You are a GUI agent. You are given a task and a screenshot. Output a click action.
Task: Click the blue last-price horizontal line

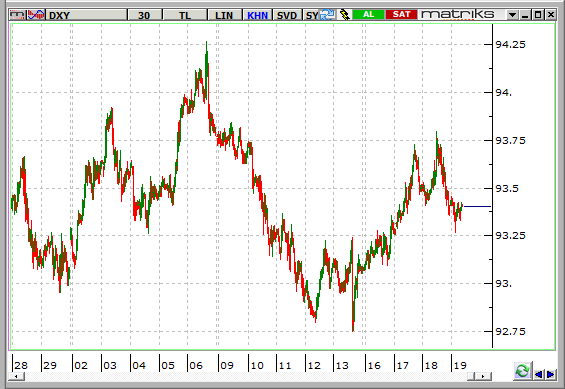click(477, 207)
